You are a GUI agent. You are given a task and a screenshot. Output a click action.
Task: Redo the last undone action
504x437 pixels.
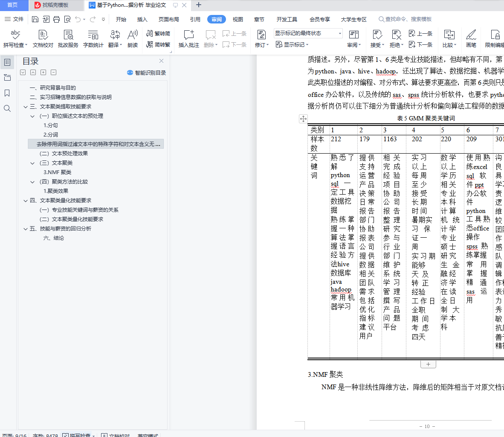(93, 19)
